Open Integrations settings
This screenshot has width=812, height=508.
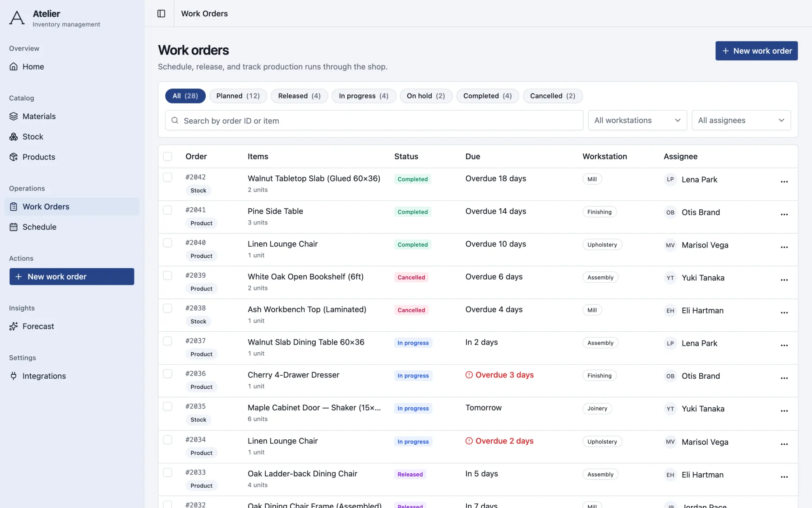(x=72, y=376)
